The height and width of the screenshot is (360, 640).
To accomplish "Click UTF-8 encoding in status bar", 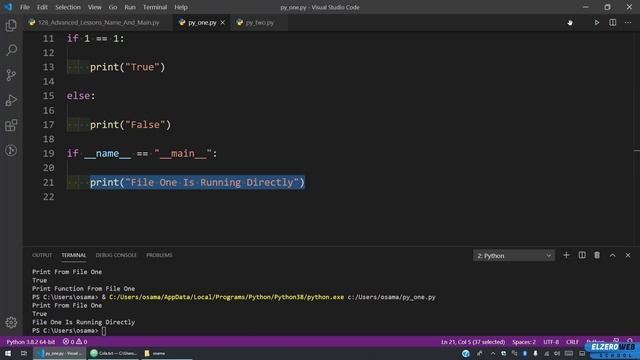I will [x=551, y=342].
